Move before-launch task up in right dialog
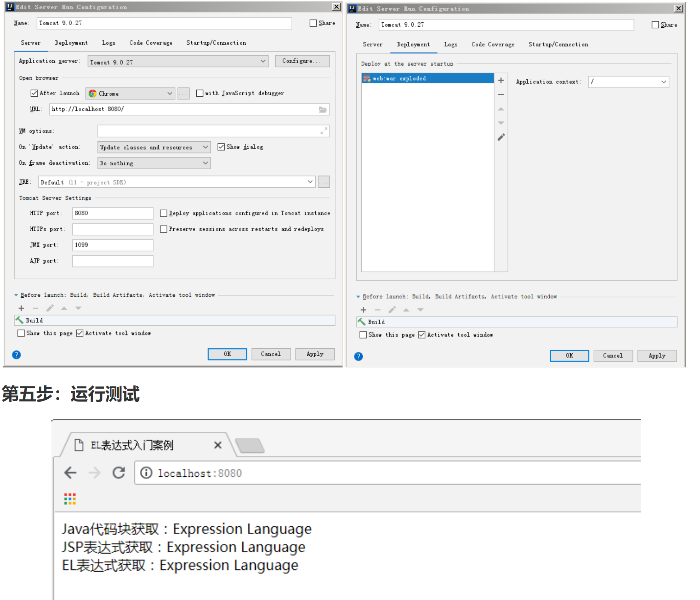Viewport: 700px width, 600px height. pos(406,310)
